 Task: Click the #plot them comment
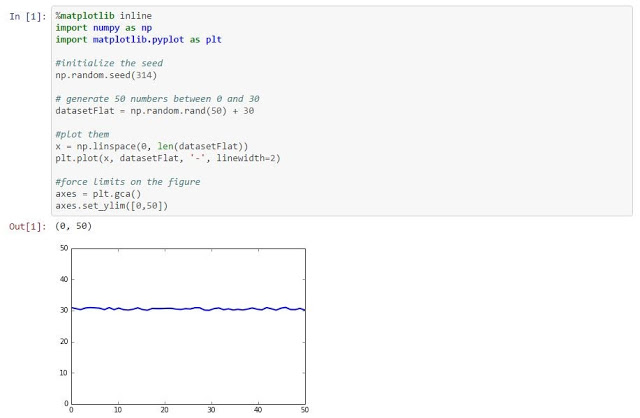tap(78, 134)
